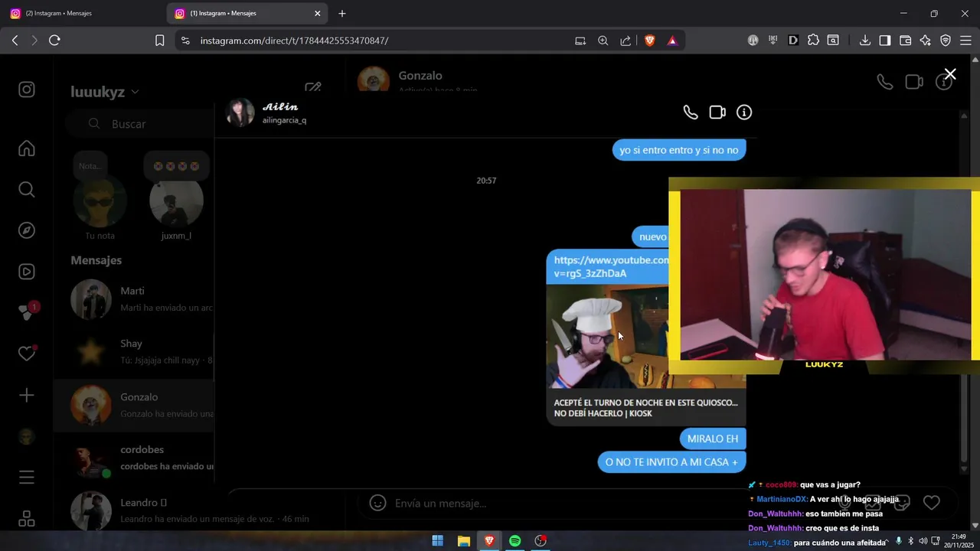Open conversation info for Ailin
Viewport: 980px width, 551px height.
click(744, 112)
